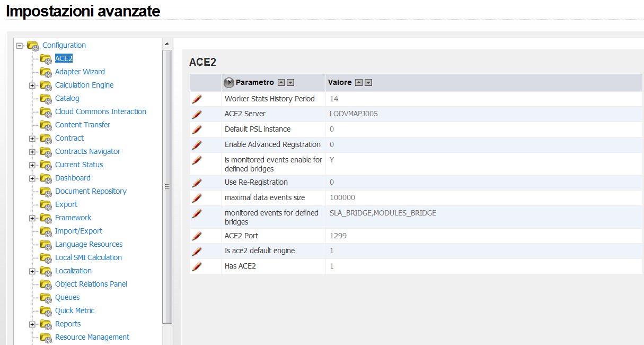Sort Parametro column ascending
Screen dimensions: 644x345
tap(281, 83)
